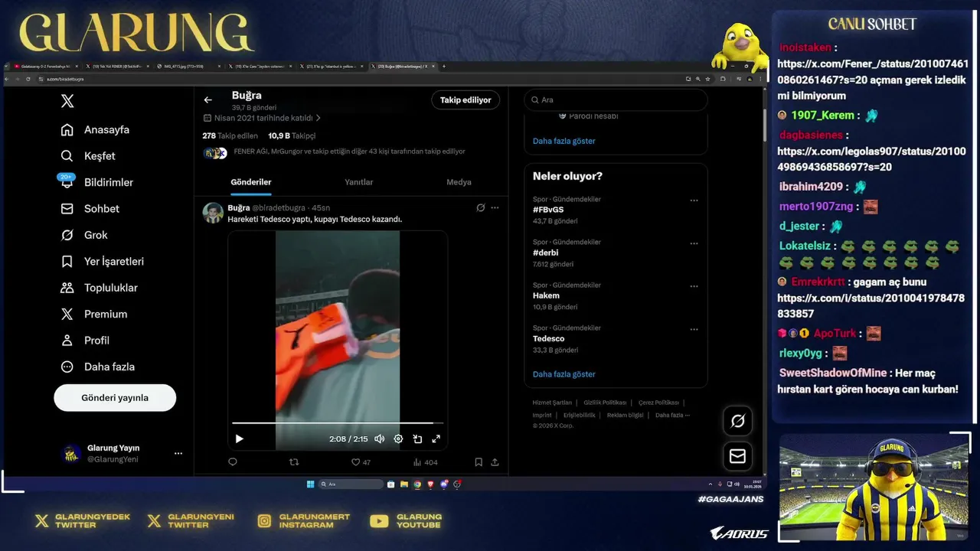The width and height of the screenshot is (980, 551).
Task: Open Profil page from sidebar
Action: click(85, 341)
